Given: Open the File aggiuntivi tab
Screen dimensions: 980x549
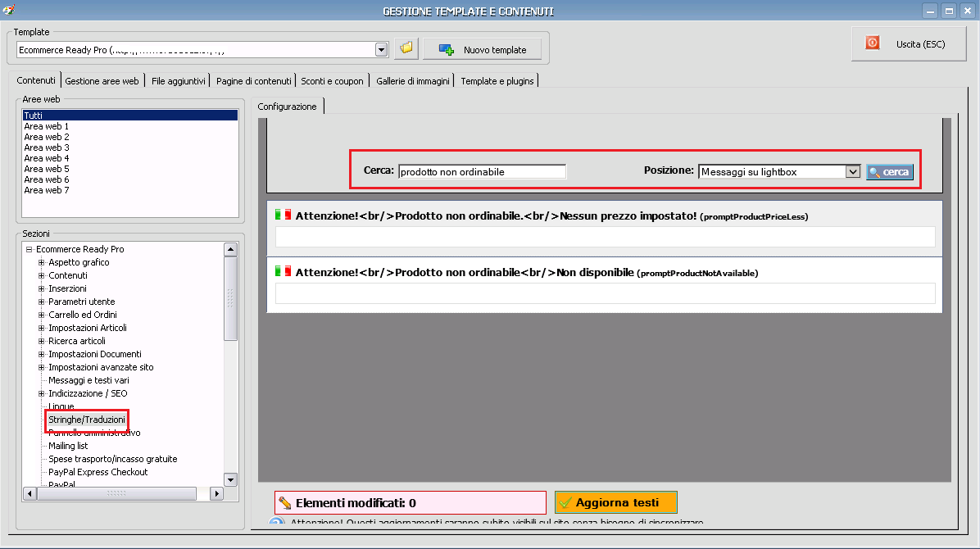Looking at the screenshot, I should coord(178,81).
